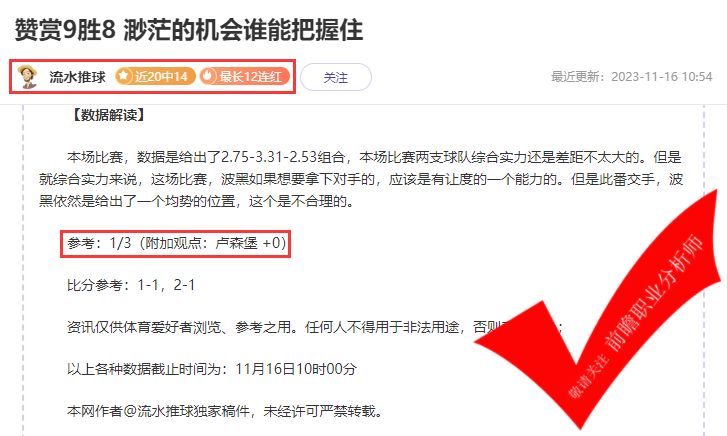727x436 pixels.
Task: Click the 数据截止时间 11月16日 line
Action: tap(212, 369)
